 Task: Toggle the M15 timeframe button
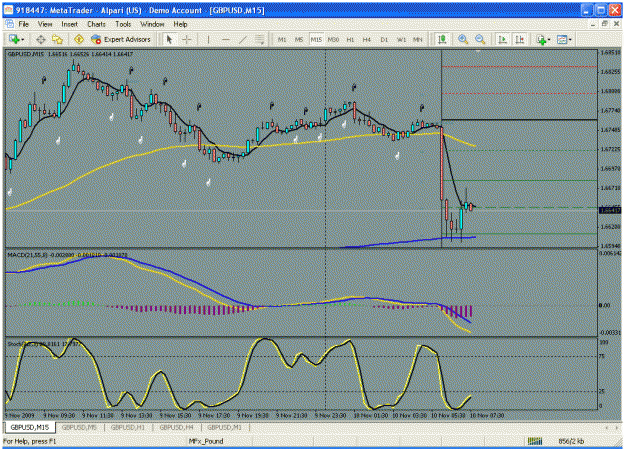(316, 39)
